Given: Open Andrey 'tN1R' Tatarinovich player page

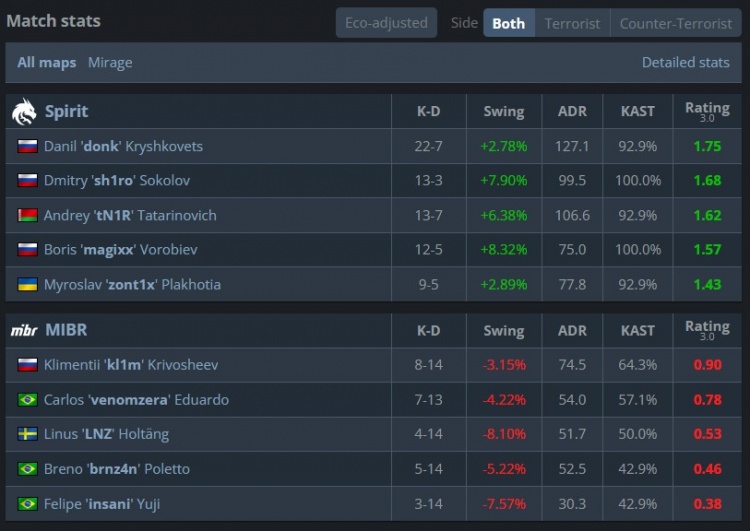Looking at the screenshot, I should click(130, 215).
